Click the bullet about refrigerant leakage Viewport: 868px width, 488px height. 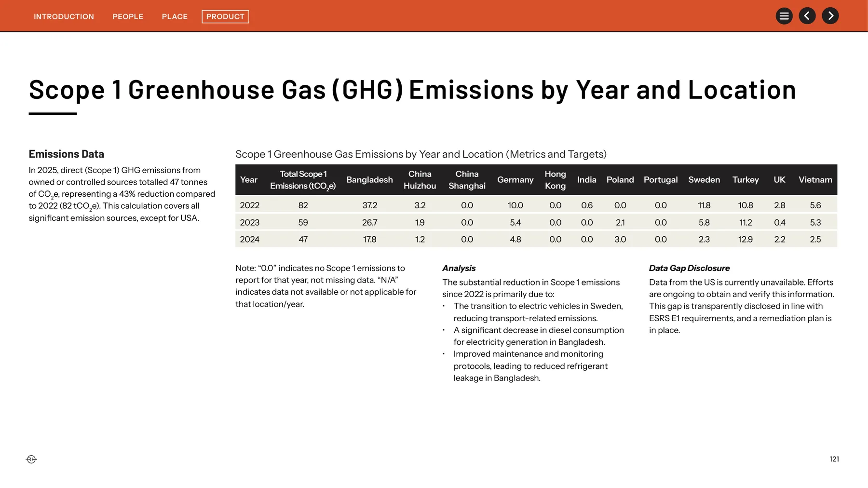(x=526, y=366)
